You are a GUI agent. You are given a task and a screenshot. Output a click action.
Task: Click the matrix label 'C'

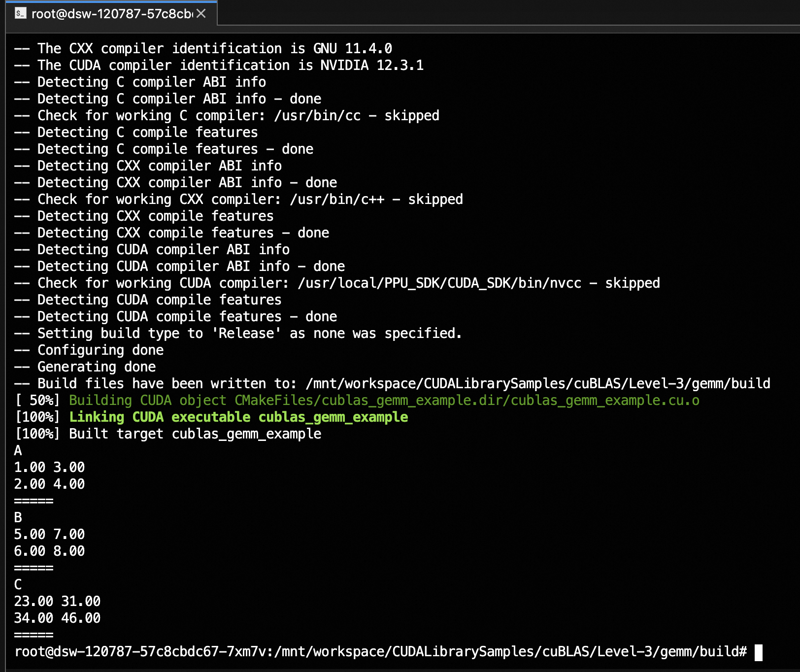(18, 584)
